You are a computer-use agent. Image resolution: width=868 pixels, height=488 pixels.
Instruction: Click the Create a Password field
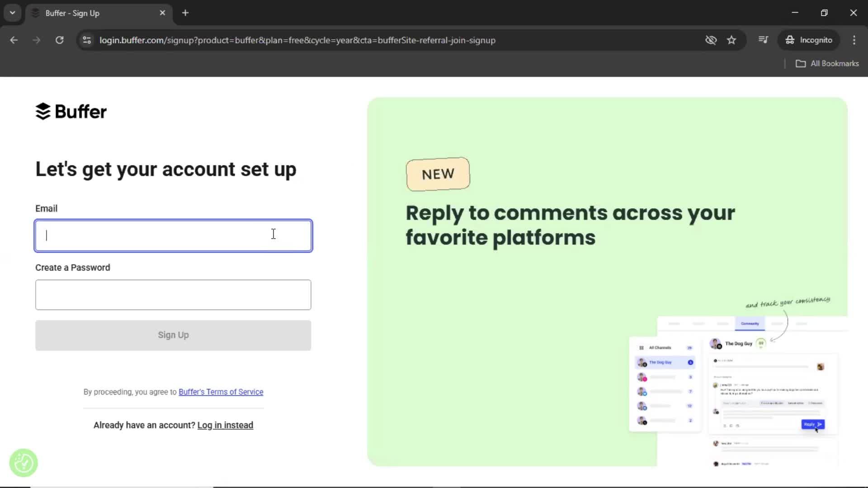[x=173, y=295]
